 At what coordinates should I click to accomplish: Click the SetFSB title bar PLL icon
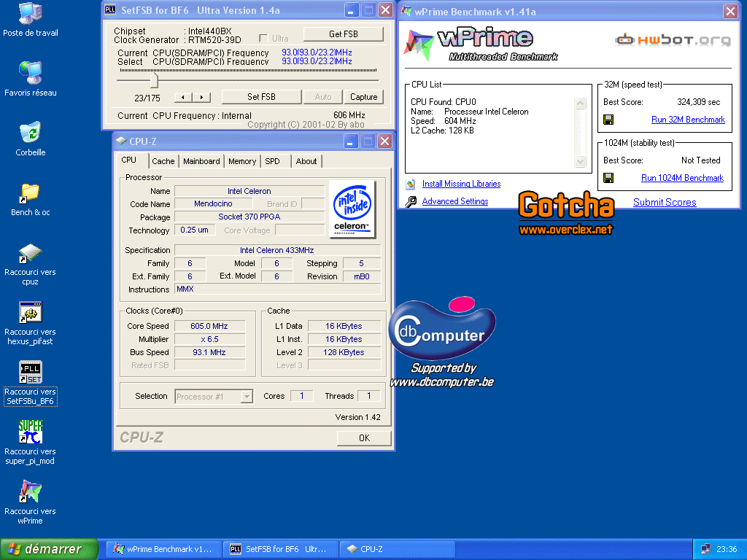110,10
